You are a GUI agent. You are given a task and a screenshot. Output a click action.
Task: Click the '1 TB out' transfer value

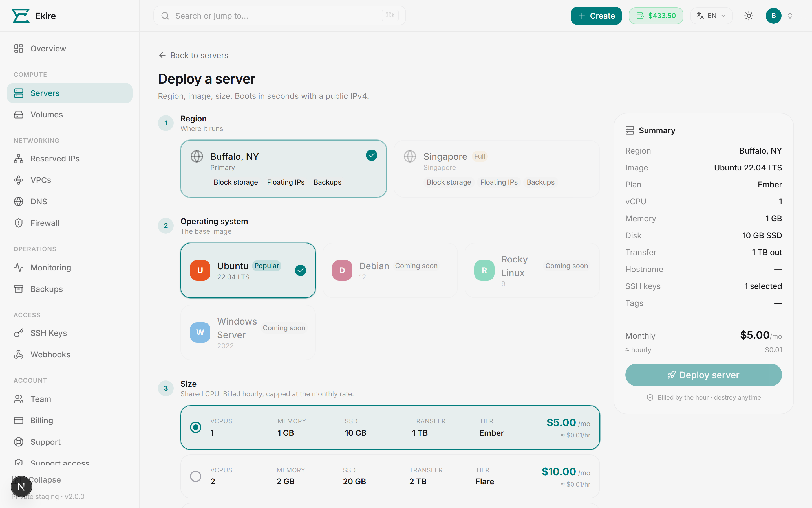tap(767, 252)
